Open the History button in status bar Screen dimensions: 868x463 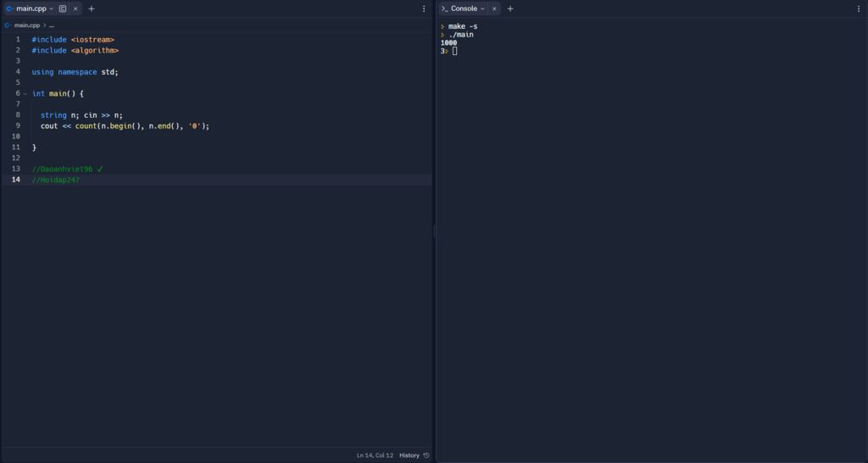pos(409,455)
